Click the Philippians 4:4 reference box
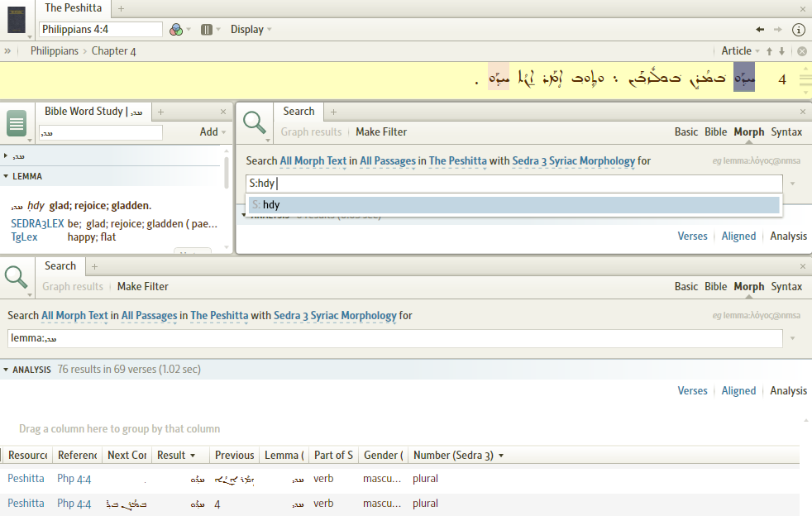The image size is (812, 516). coord(100,30)
